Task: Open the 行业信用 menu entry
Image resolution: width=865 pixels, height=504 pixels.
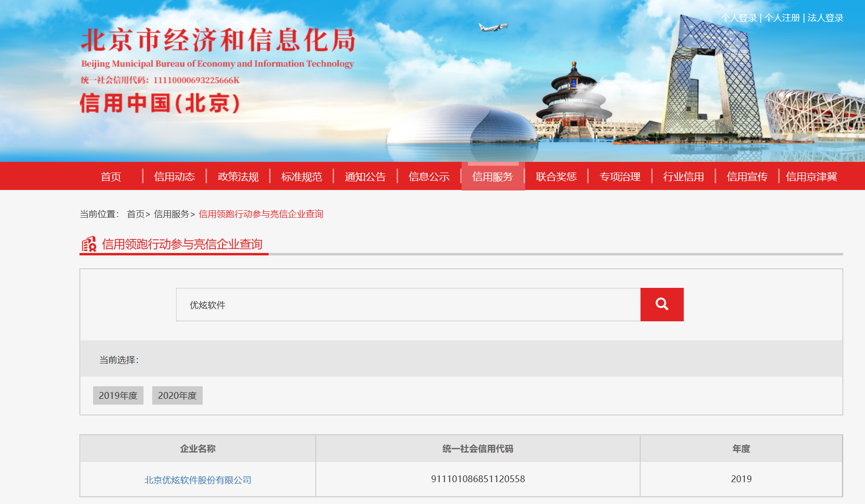Action: [683, 177]
